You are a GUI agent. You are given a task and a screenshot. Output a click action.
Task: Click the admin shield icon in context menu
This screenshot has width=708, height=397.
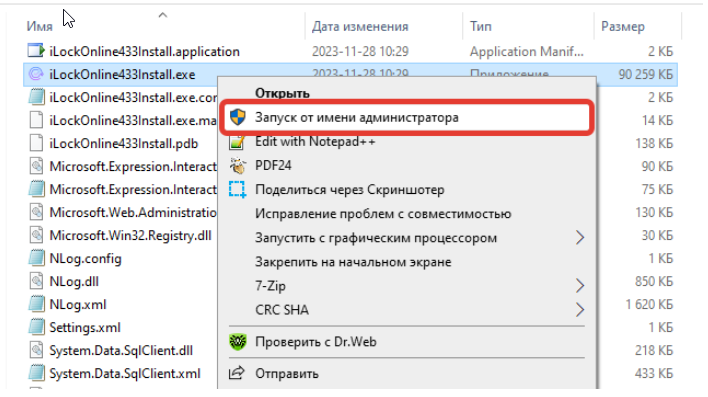pos(238,117)
